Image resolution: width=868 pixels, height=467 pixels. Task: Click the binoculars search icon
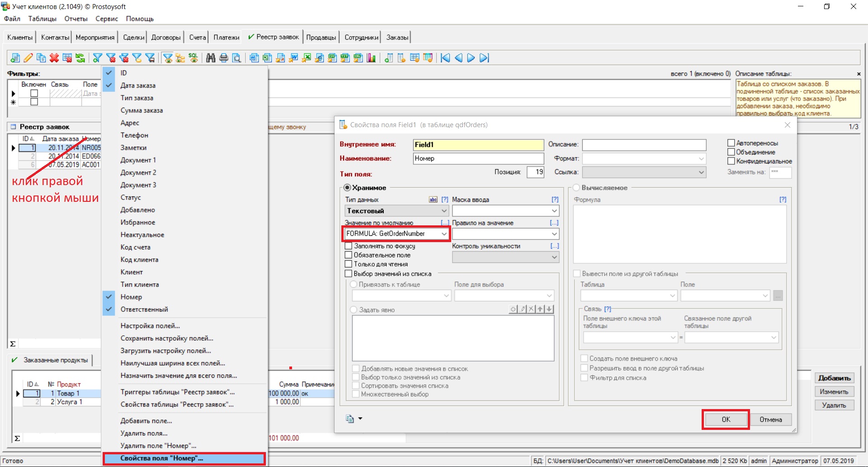coord(211,58)
